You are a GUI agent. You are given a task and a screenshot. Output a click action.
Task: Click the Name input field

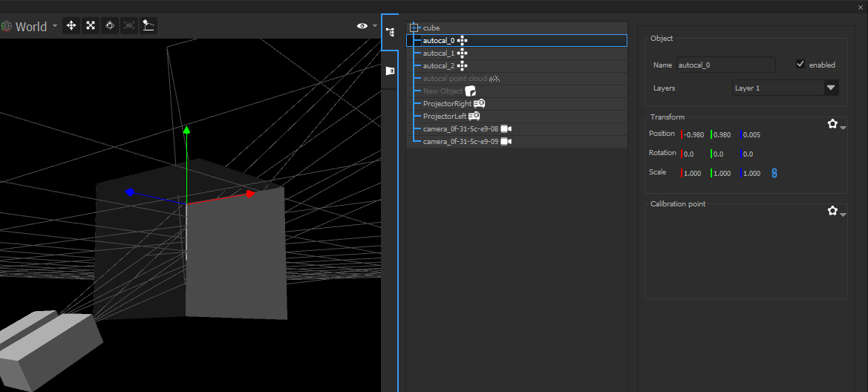725,65
